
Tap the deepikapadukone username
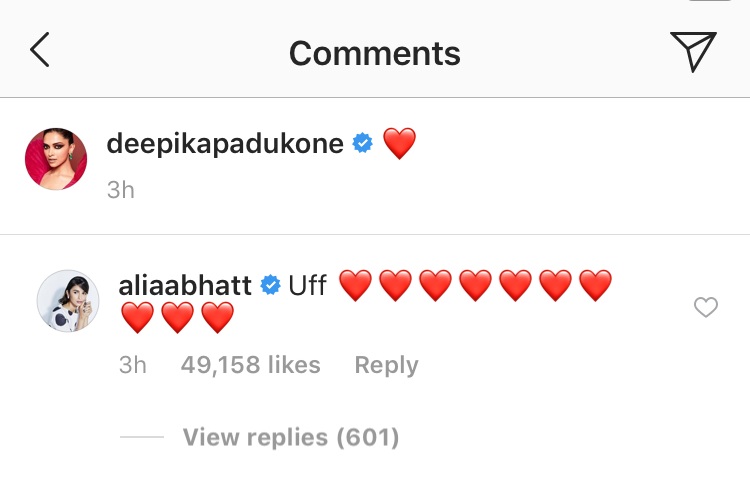point(225,143)
